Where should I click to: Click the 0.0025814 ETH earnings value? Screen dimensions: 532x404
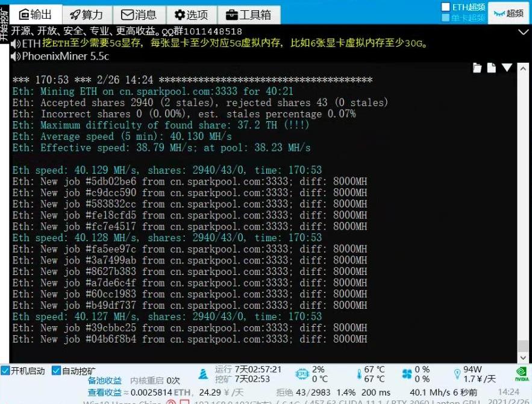pos(160,393)
